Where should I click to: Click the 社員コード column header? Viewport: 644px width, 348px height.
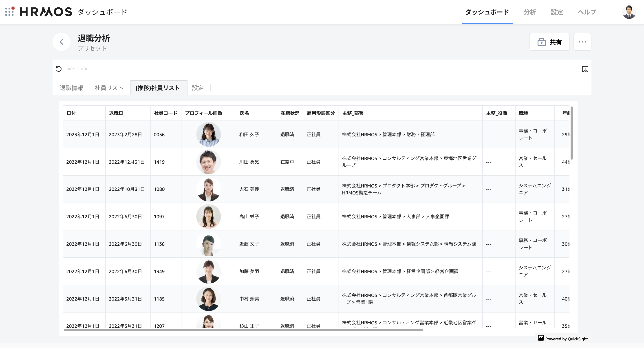(x=165, y=113)
